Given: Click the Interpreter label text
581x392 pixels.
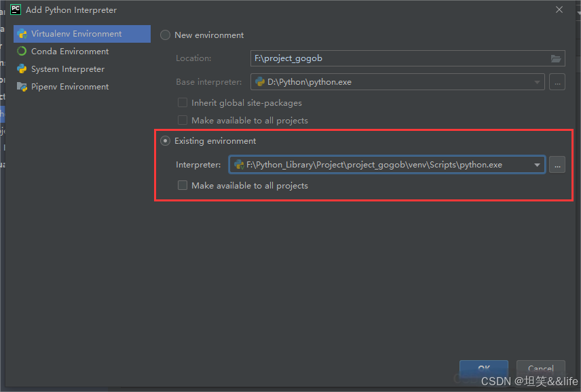Looking at the screenshot, I should click(198, 165).
